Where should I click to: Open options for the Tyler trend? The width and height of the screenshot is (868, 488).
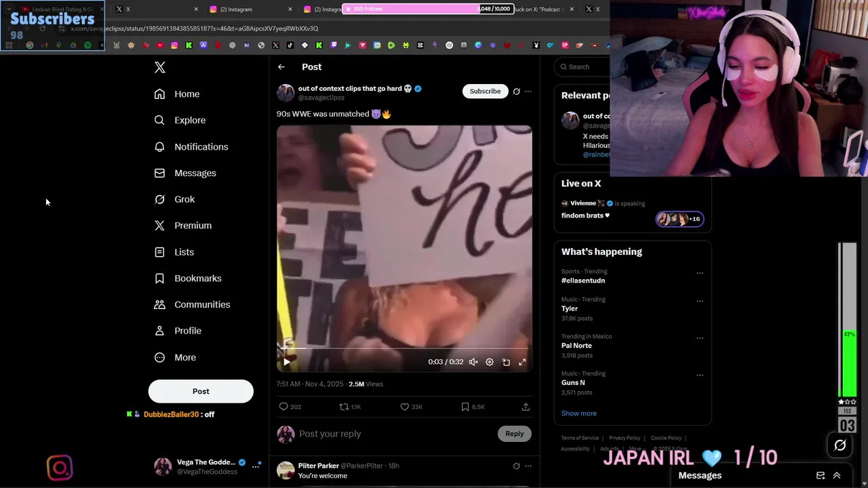700,301
